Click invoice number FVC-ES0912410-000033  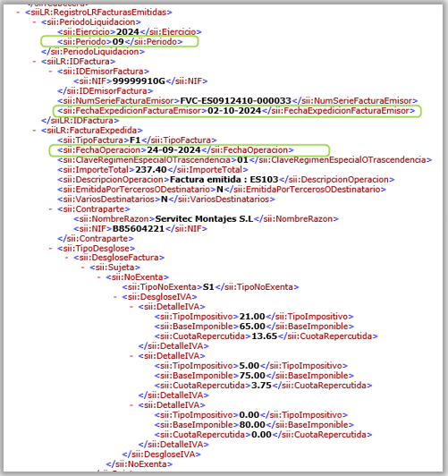[x=236, y=101]
